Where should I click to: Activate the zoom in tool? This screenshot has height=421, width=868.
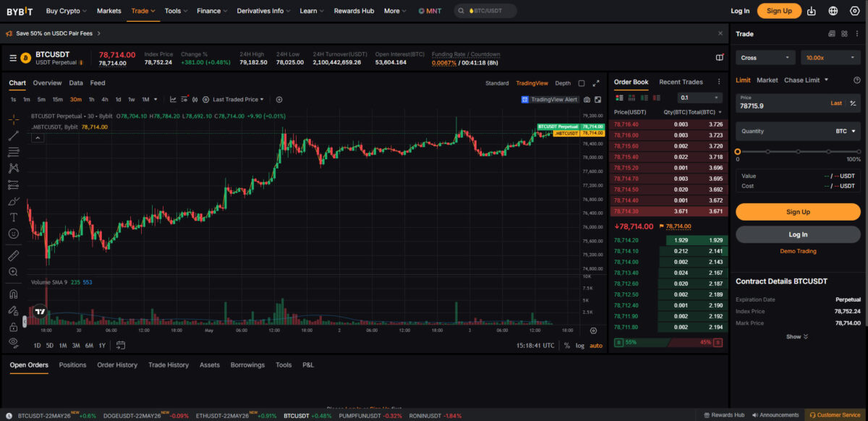point(13,272)
